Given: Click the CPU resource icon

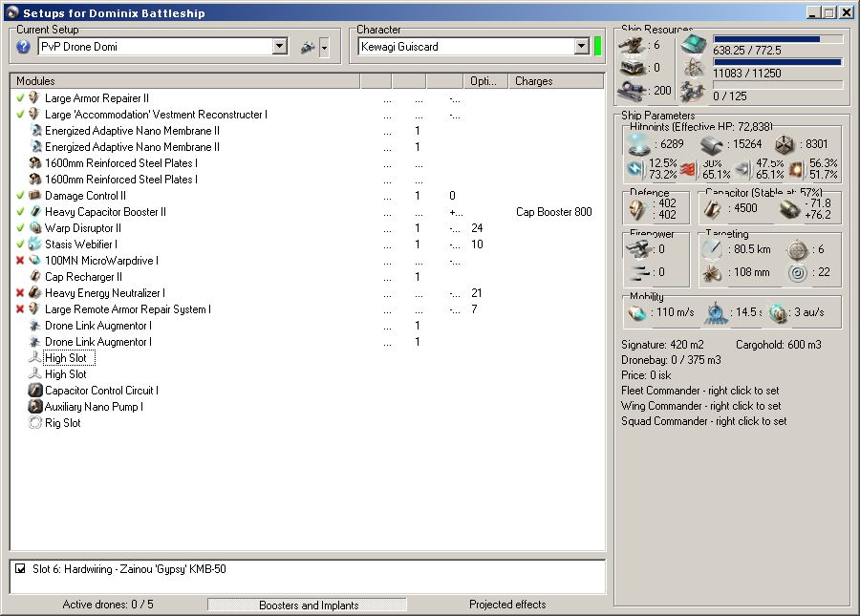Looking at the screenshot, I should click(694, 44).
